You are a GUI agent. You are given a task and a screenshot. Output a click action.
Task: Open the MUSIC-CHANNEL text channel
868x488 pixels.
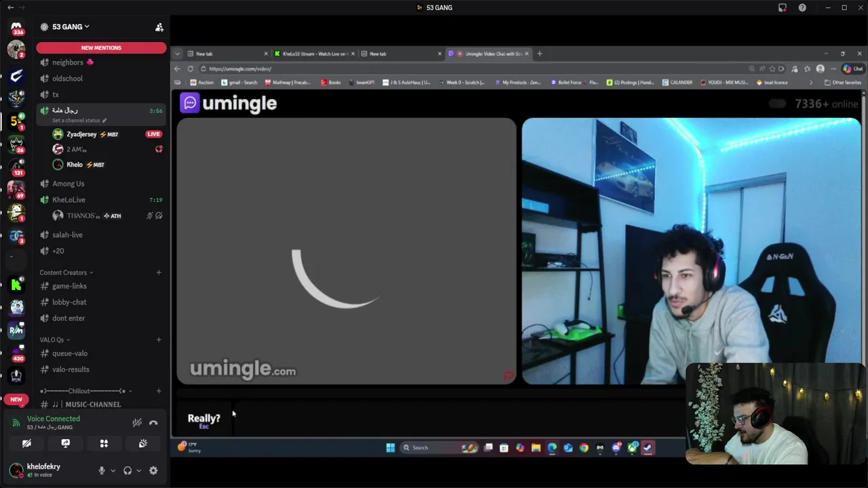click(x=101, y=405)
